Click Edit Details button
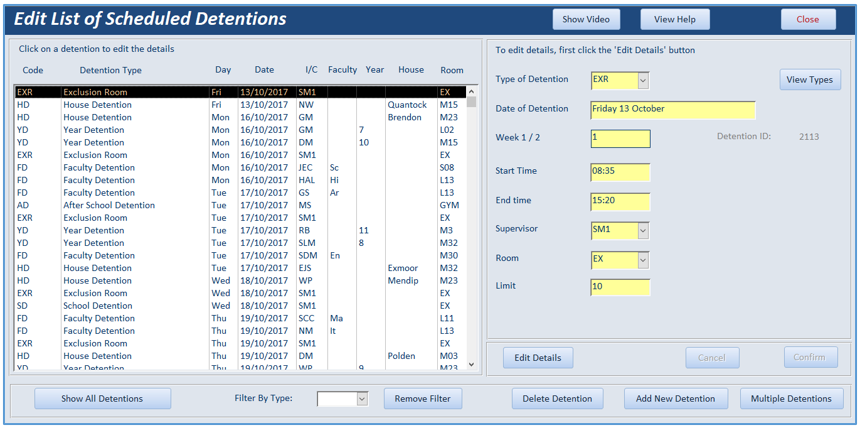Image resolution: width=865 pixels, height=432 pixels. 538,358
